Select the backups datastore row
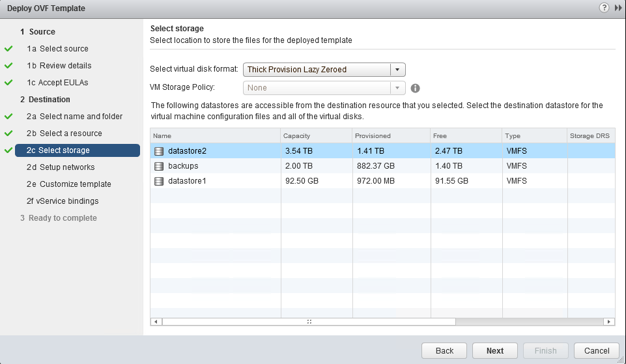The image size is (626, 364). [x=326, y=166]
